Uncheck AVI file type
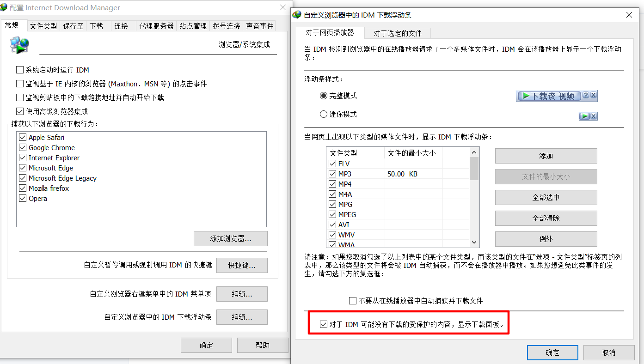The image size is (644, 364). pyautogui.click(x=332, y=225)
